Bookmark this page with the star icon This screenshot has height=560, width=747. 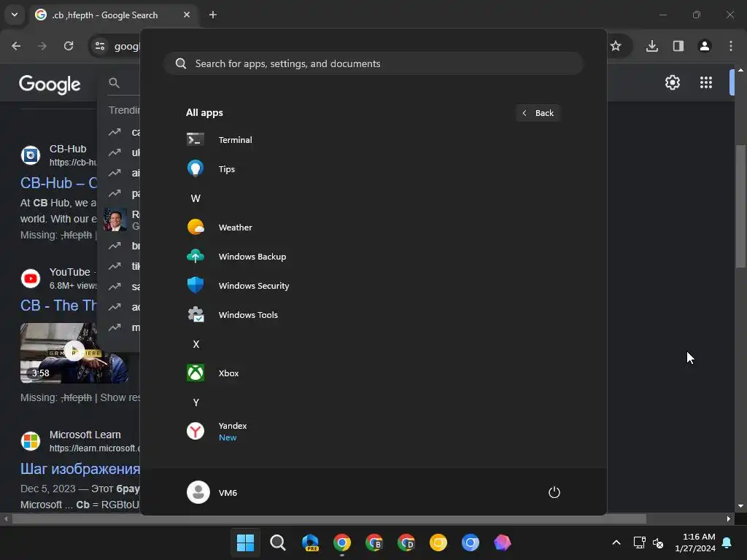point(616,46)
